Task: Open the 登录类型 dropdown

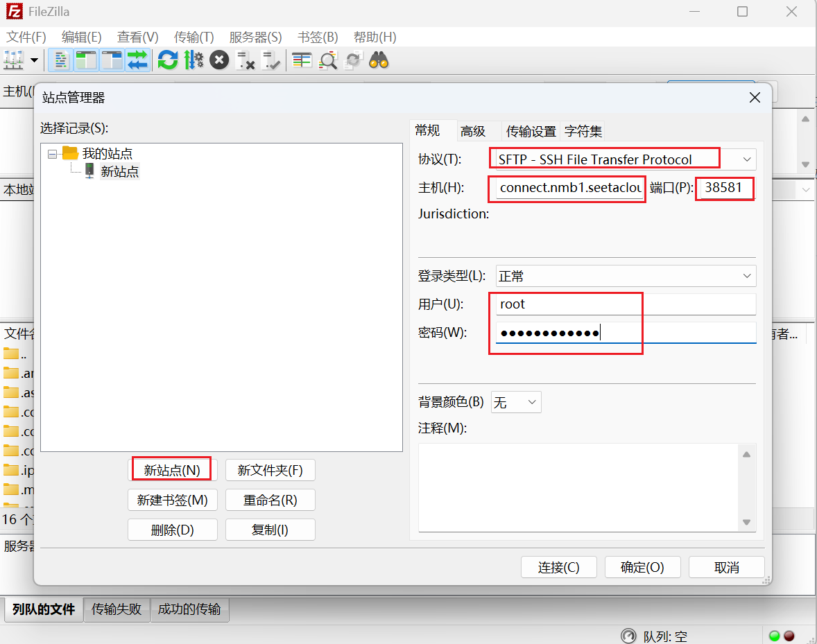Action: tap(626, 276)
